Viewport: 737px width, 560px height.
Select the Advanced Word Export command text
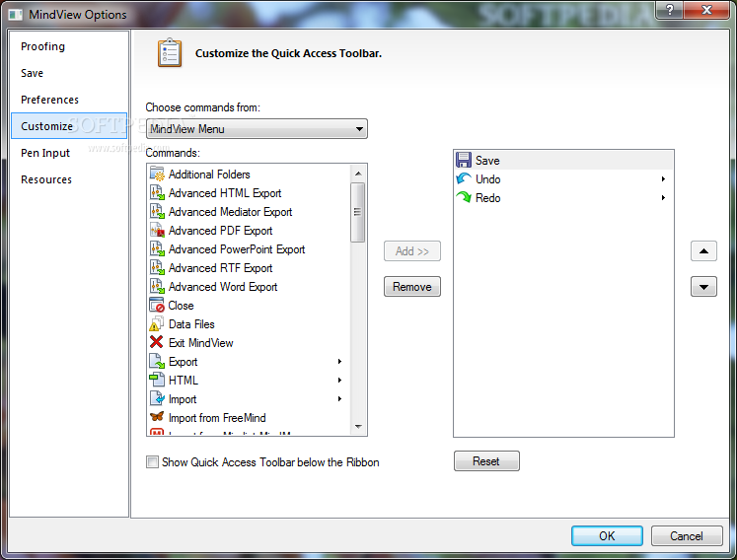pyautogui.click(x=223, y=287)
